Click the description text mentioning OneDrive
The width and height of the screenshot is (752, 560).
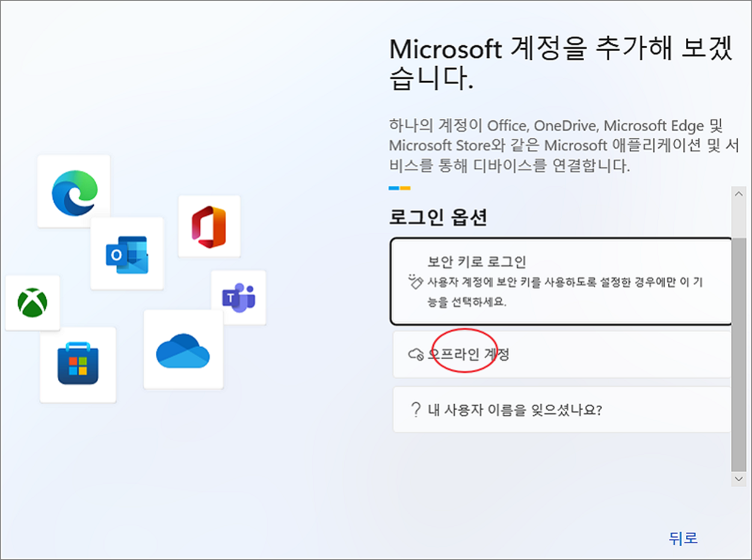point(564,146)
